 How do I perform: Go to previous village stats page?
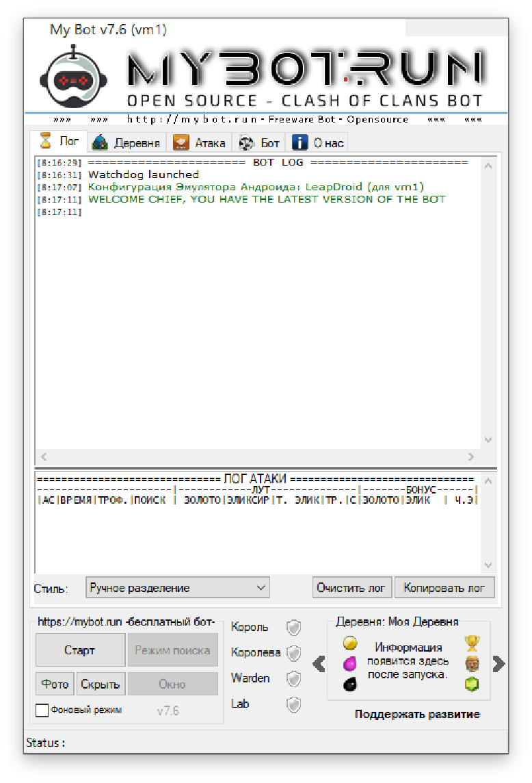coord(319,664)
